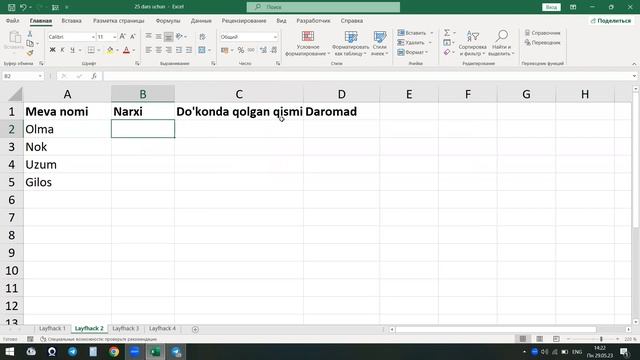This screenshot has height=360, width=640.
Task: Click the Borders icon
Action: click(91, 50)
